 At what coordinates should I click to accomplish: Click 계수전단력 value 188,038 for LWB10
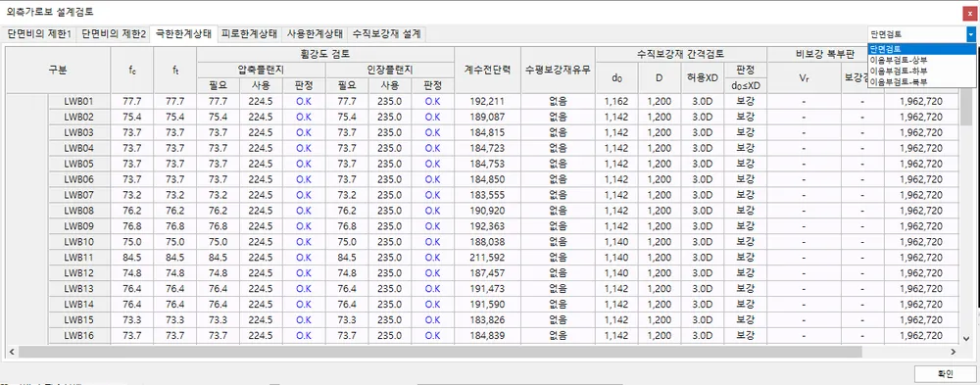point(487,241)
